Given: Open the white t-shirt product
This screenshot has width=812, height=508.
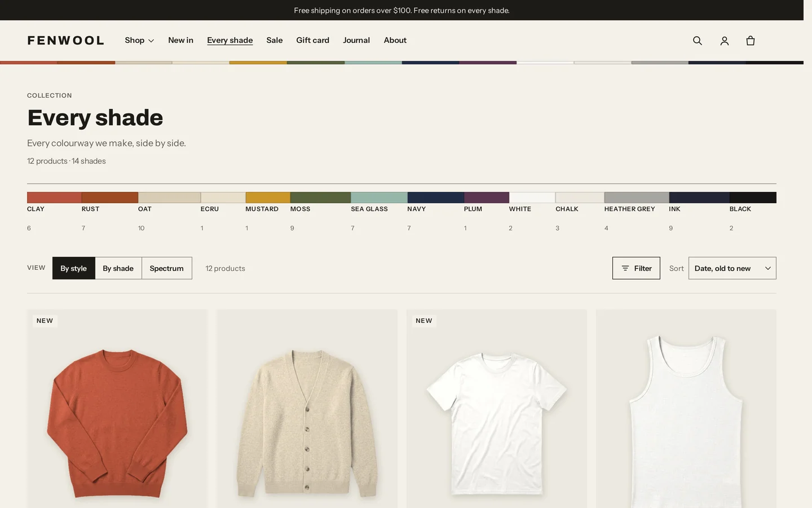Looking at the screenshot, I should coord(497,409).
